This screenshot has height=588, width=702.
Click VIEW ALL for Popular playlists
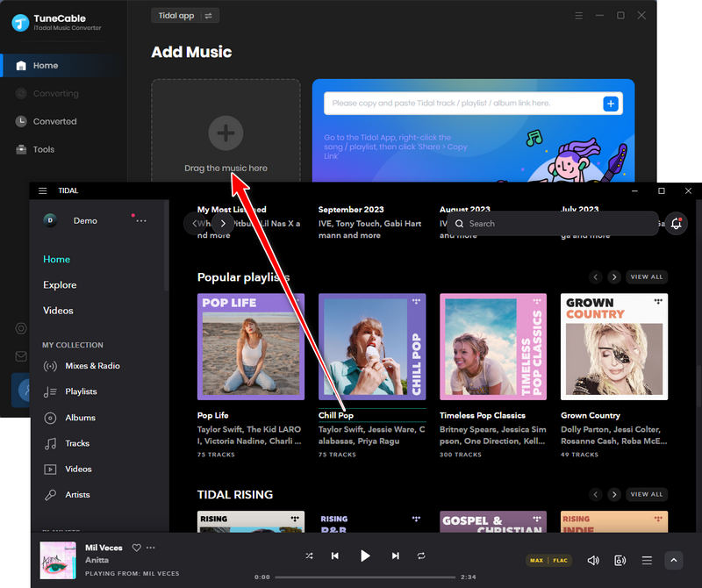point(647,277)
